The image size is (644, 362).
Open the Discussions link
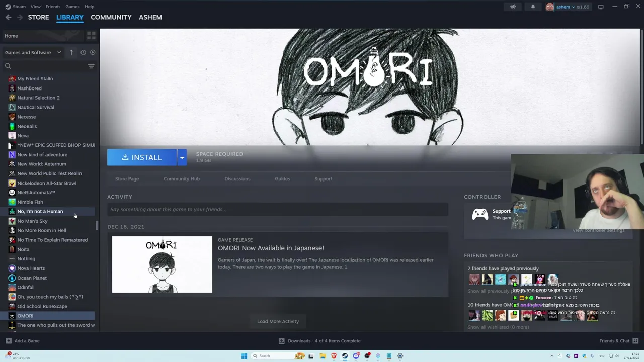point(237,179)
